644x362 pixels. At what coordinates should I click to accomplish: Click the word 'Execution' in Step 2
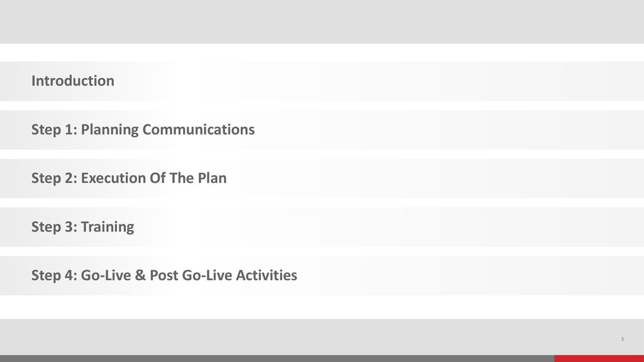113,178
